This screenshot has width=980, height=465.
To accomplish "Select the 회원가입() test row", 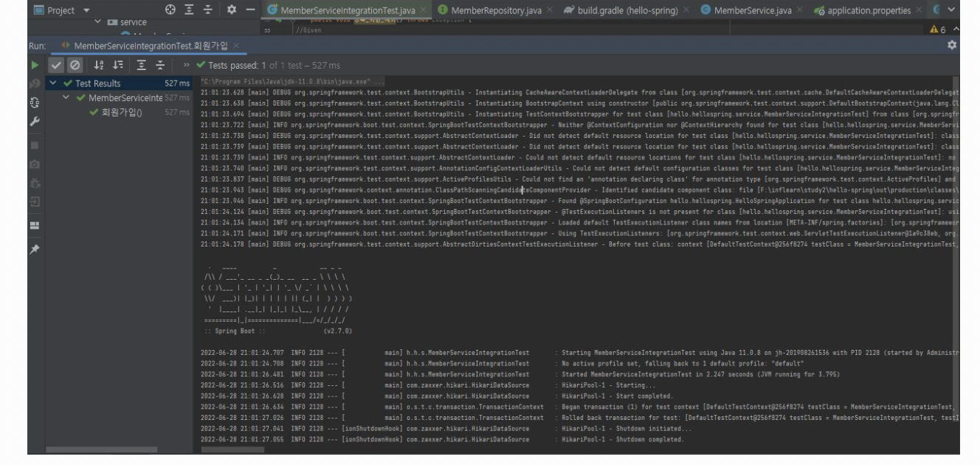I will pos(119,112).
